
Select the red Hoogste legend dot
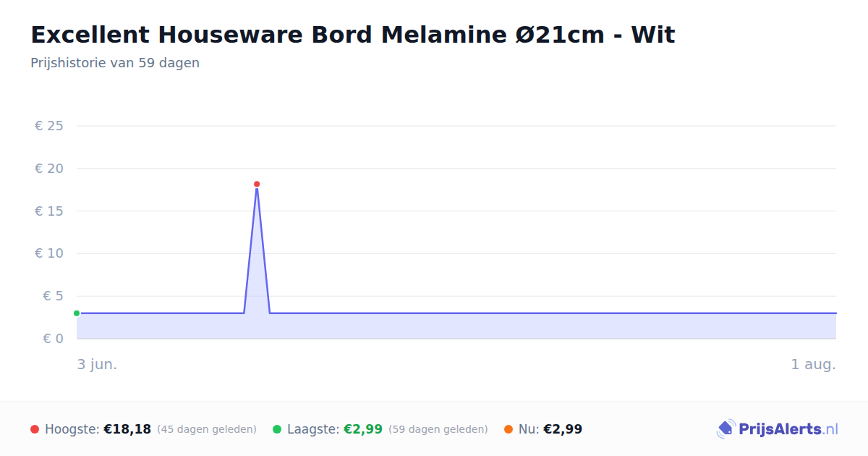pyautogui.click(x=35, y=429)
